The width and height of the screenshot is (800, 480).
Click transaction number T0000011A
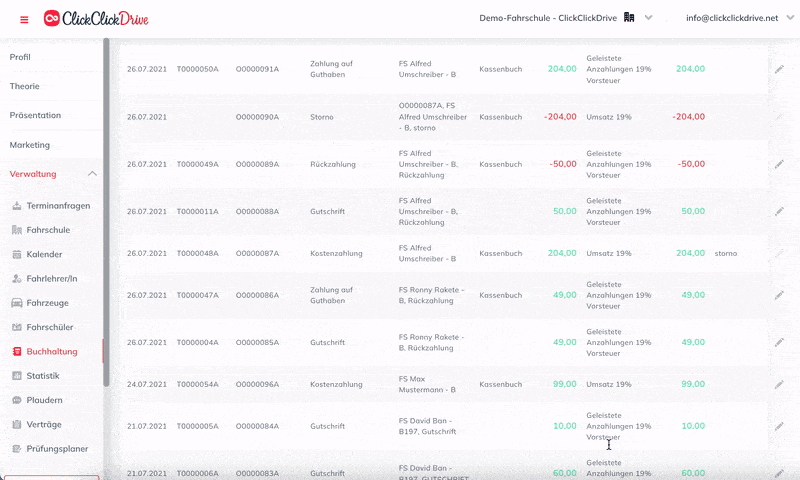click(x=197, y=211)
